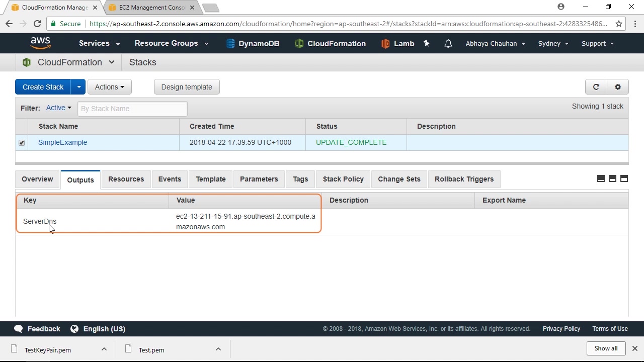Reload the browser page
Viewport: 644px width, 362px height.
37,24
